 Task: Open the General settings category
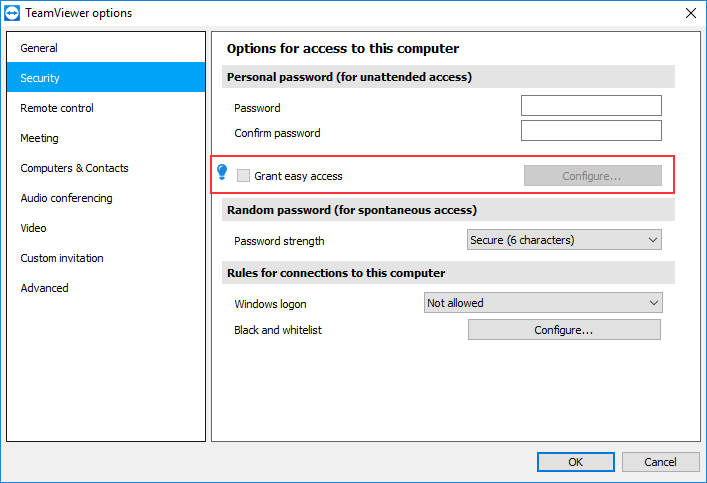106,48
